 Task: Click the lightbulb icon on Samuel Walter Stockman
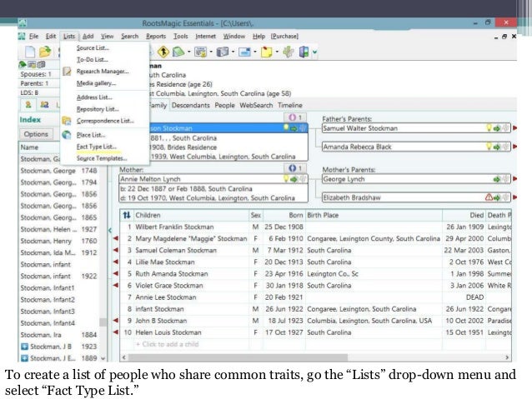489,127
